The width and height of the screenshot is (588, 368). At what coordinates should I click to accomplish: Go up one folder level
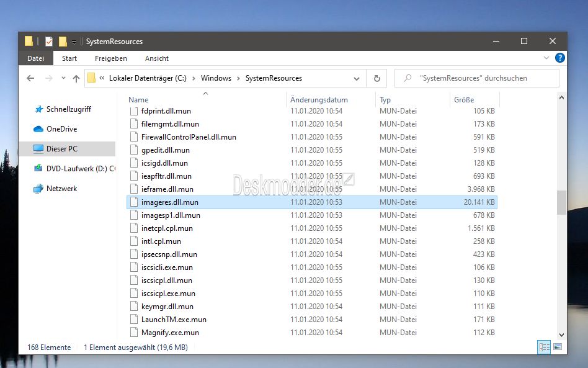[76, 78]
